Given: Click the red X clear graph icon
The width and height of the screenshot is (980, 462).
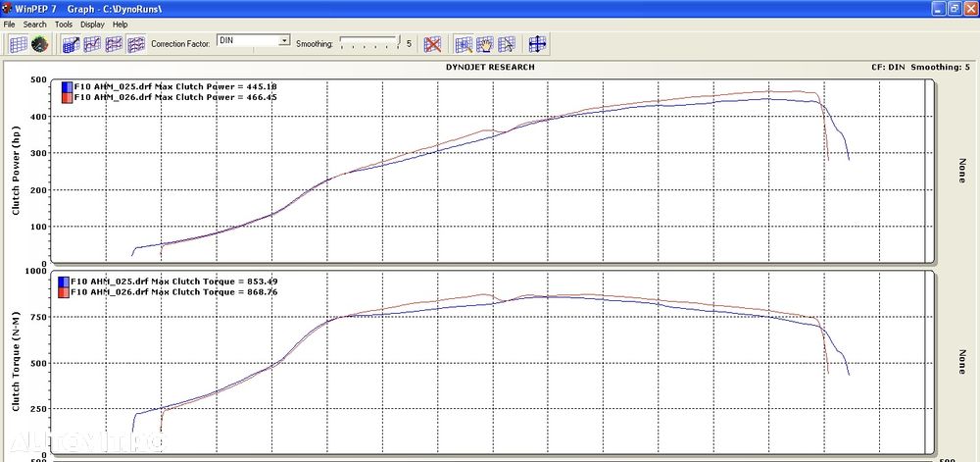Looking at the screenshot, I should tap(432, 44).
